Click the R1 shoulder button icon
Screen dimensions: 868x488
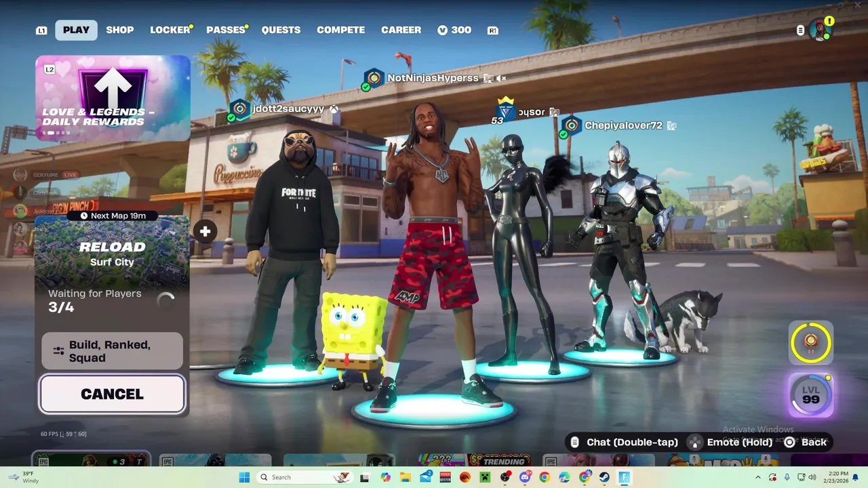tap(493, 30)
